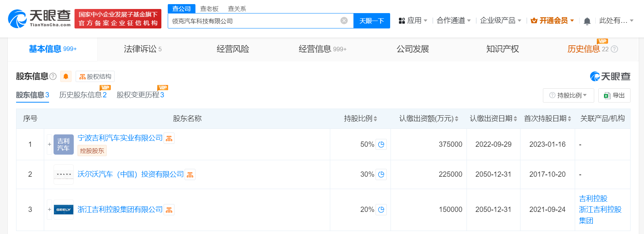Click the notification bell in the top bar

click(587, 21)
